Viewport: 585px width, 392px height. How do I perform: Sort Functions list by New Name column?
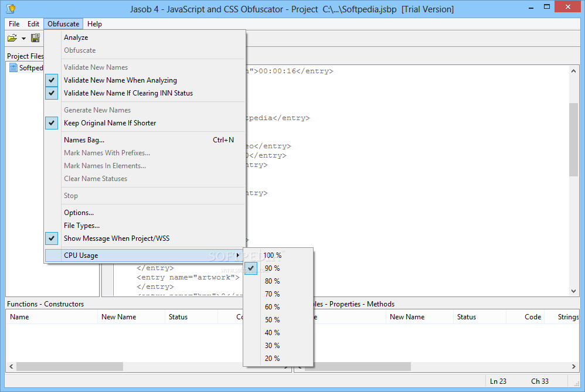tap(131, 316)
